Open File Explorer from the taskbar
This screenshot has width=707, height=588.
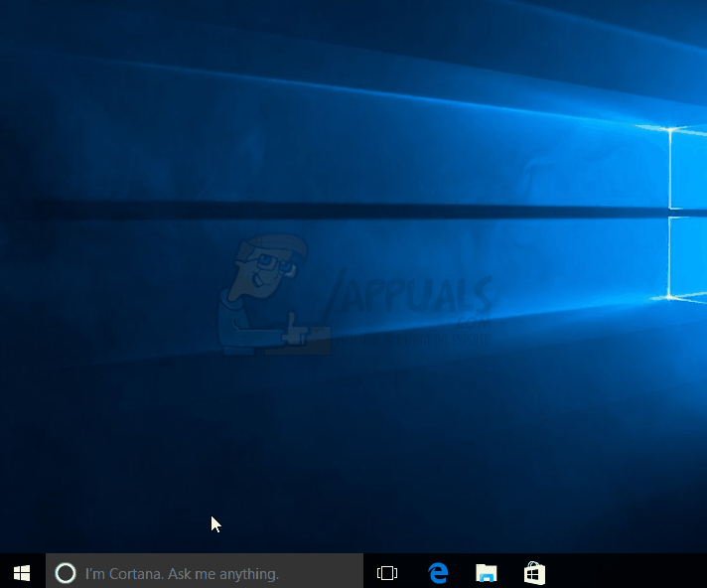tap(486, 573)
